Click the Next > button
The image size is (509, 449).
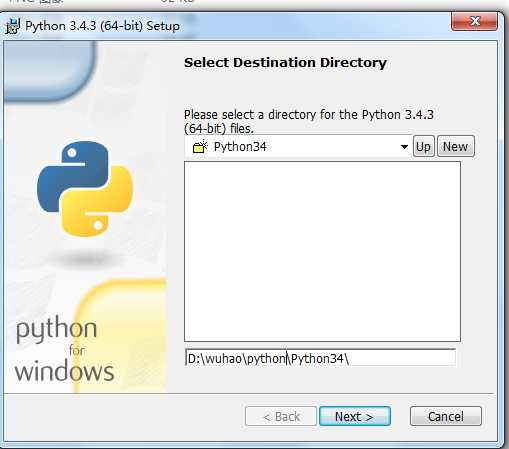[355, 416]
